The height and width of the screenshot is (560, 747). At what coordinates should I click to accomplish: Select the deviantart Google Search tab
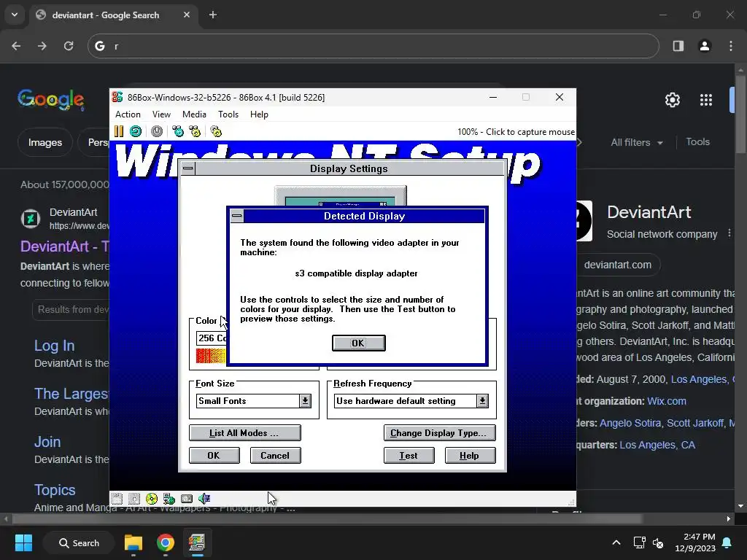(x=113, y=15)
